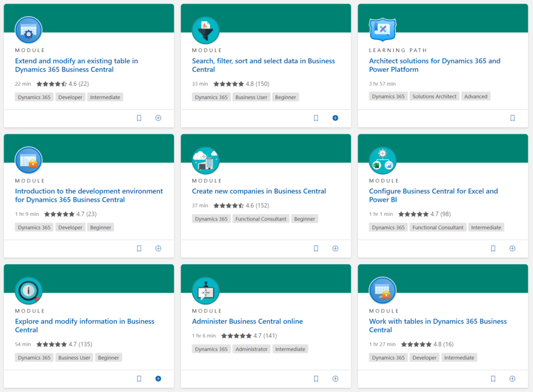Viewport: 533px width, 392px height.
Task: Click Configure Business Central for Excel module icon
Action: (x=383, y=161)
